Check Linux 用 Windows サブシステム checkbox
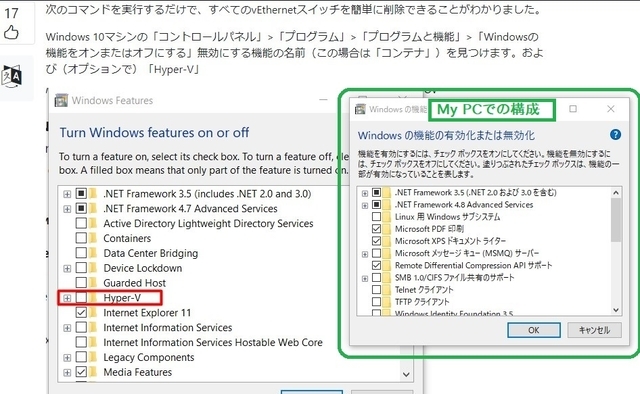The width and height of the screenshot is (640, 394). pyautogui.click(x=376, y=216)
